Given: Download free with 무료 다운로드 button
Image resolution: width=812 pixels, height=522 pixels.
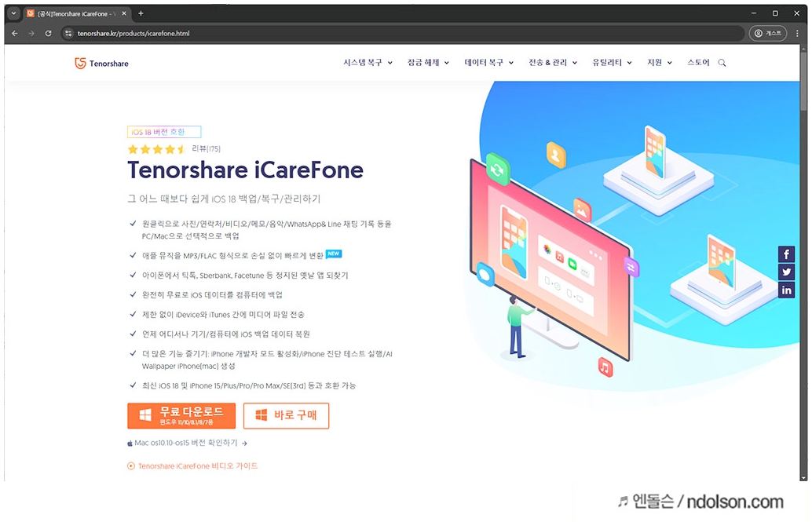Looking at the screenshot, I should tap(181, 416).
